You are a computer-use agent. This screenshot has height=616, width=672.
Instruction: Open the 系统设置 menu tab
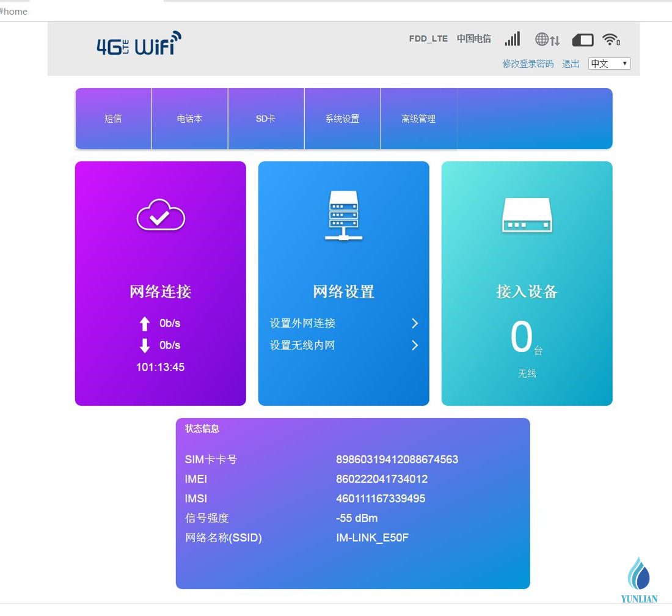pyautogui.click(x=342, y=119)
